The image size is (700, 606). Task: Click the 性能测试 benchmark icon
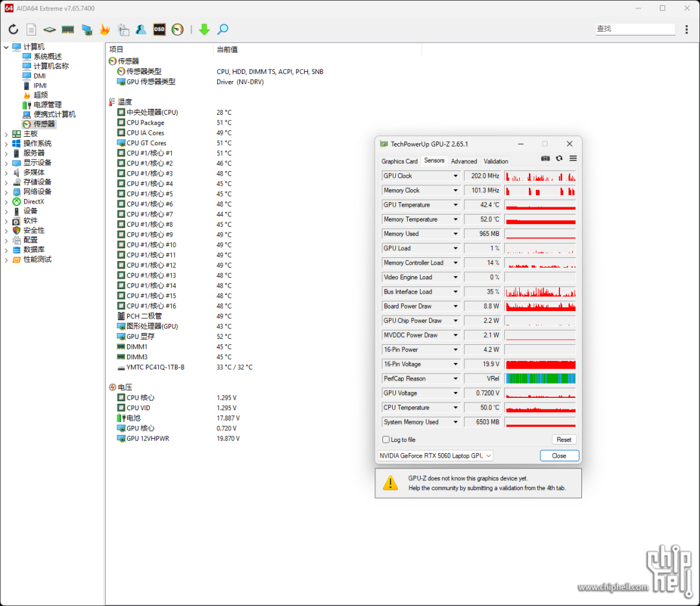coord(16,259)
